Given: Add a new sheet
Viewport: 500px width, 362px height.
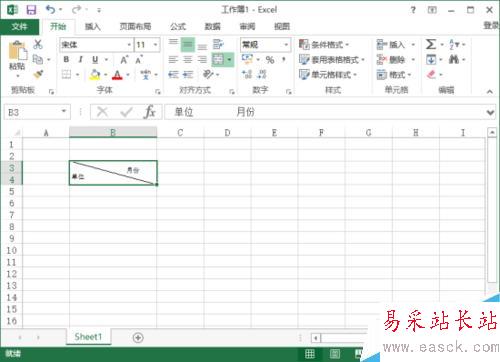Looking at the screenshot, I should 138,338.
